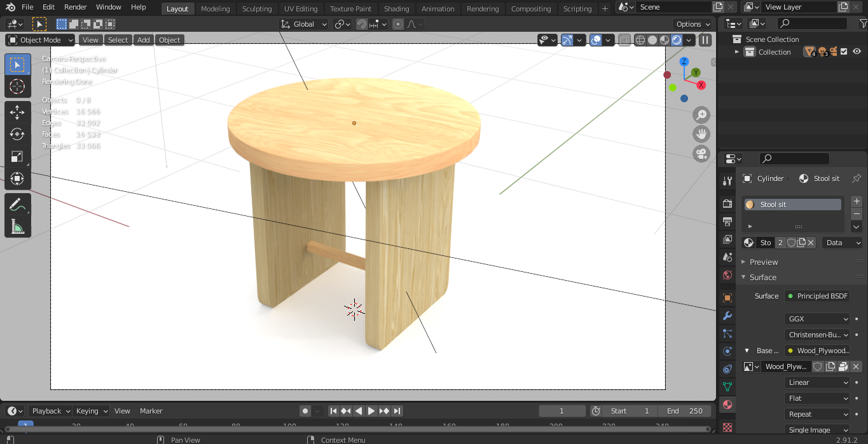Screen dimensions: 868x444
Task: Click the timeline scrollbar
Action: pyautogui.click(x=356, y=429)
